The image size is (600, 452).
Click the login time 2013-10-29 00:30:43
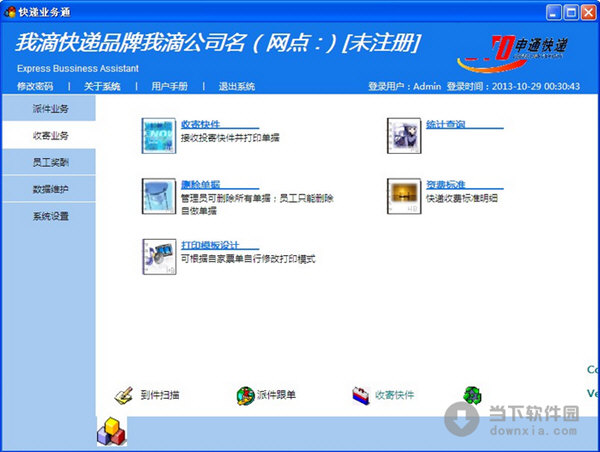click(x=536, y=86)
